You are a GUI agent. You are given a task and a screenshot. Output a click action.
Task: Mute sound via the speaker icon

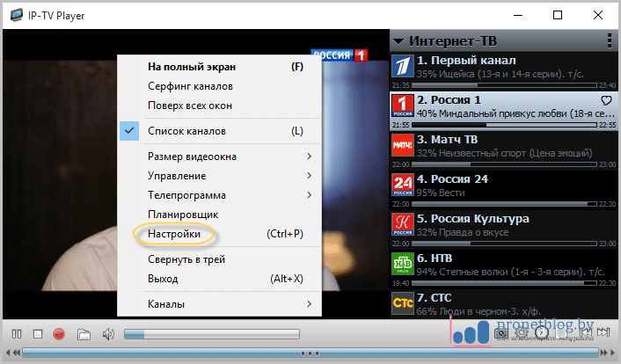pos(108,334)
